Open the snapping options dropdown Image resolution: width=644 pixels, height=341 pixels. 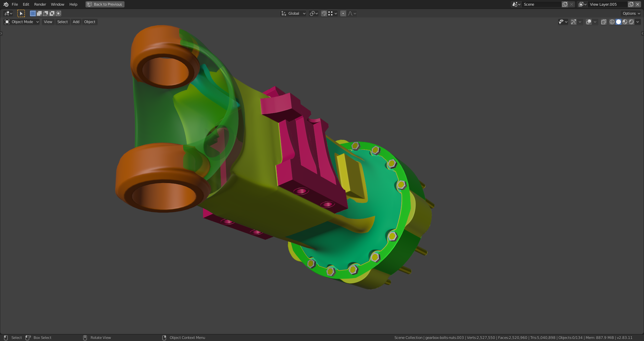[333, 13]
